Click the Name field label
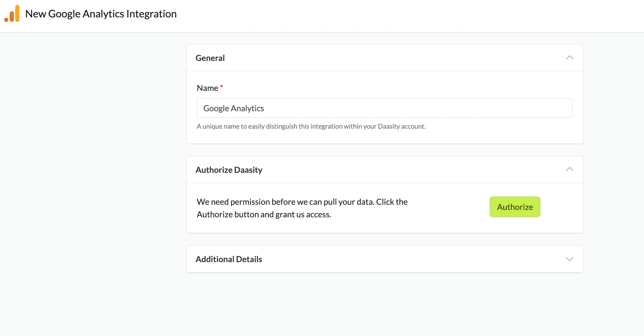Viewport: 644px width, 336px height. tap(207, 88)
